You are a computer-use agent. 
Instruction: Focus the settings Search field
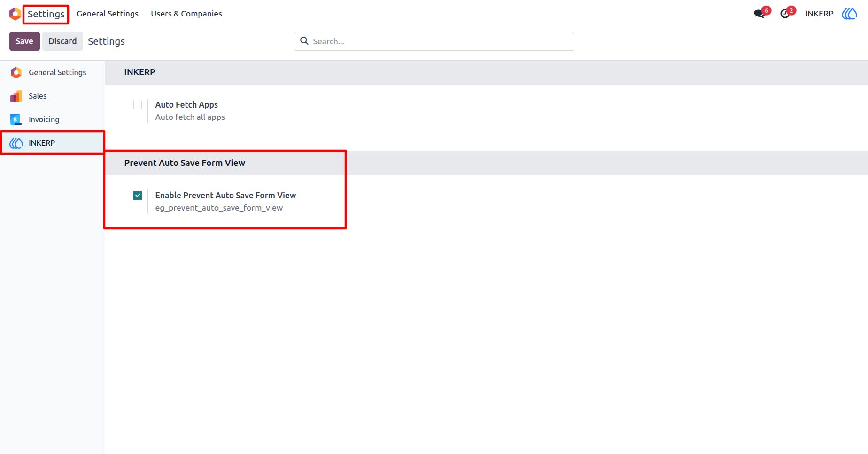(434, 41)
